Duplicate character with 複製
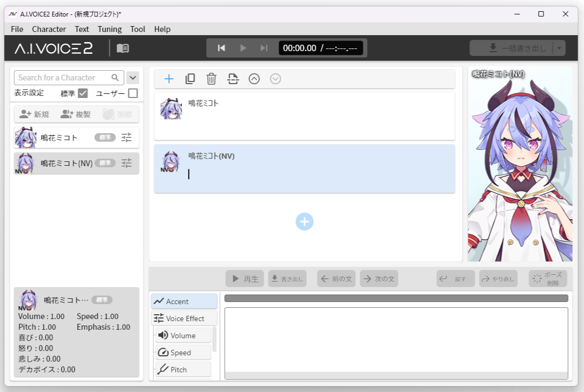 point(75,115)
